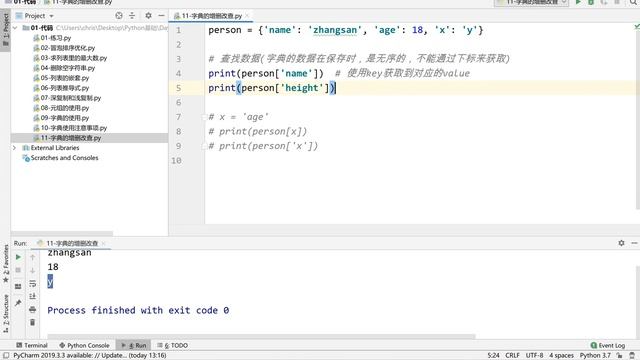Click the inspection checkmark at editor top-right

tap(637, 27)
